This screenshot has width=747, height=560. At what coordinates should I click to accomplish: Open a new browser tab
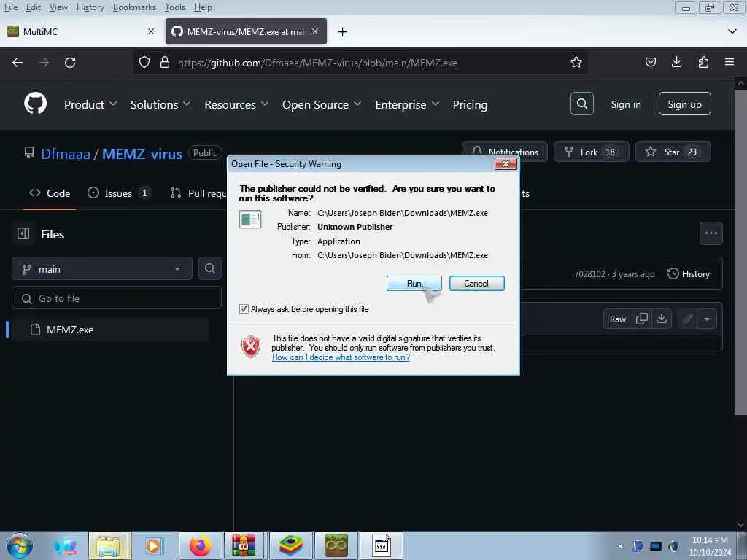(342, 31)
